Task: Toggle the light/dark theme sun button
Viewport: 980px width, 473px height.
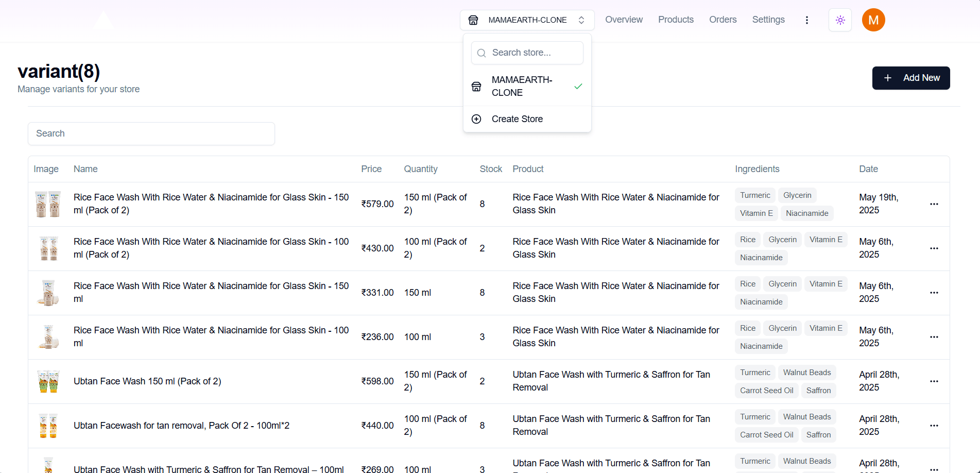Action: [840, 20]
